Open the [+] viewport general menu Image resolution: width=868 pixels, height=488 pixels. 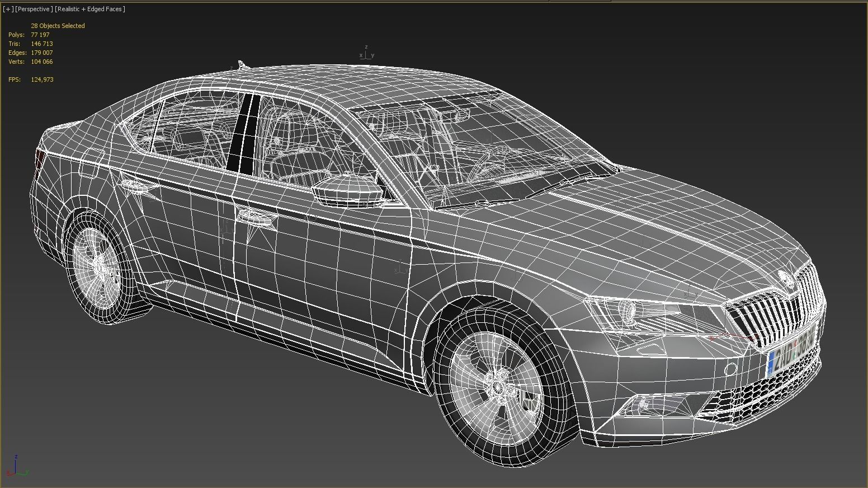(x=8, y=9)
